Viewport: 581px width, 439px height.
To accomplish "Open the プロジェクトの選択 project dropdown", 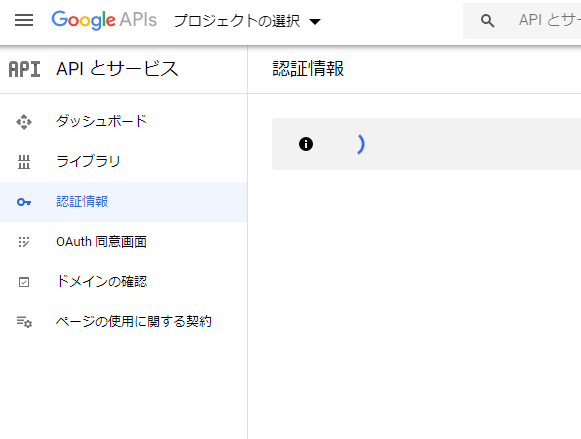I will [x=247, y=21].
